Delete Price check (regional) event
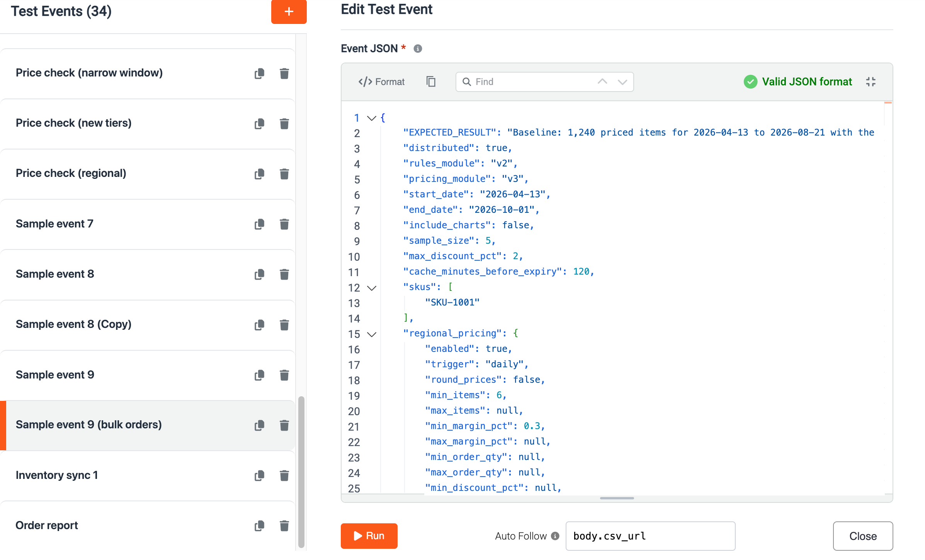Viewport: 925px width, 560px height. click(284, 174)
